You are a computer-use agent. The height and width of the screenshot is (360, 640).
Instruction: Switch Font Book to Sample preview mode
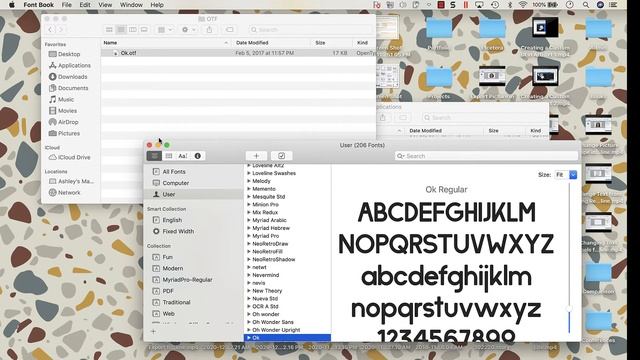154,156
